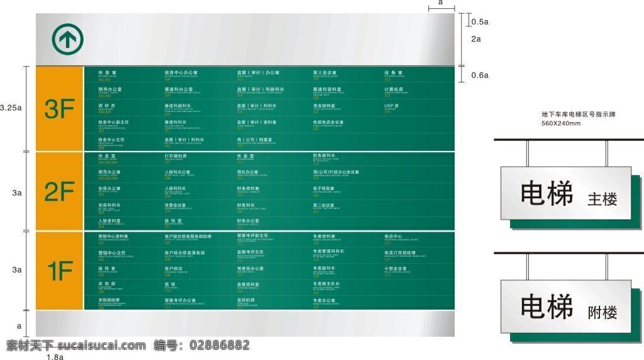The height and width of the screenshot is (360, 644).
Task: Click 营销中心资料室 on 1F
Action: tap(113, 237)
